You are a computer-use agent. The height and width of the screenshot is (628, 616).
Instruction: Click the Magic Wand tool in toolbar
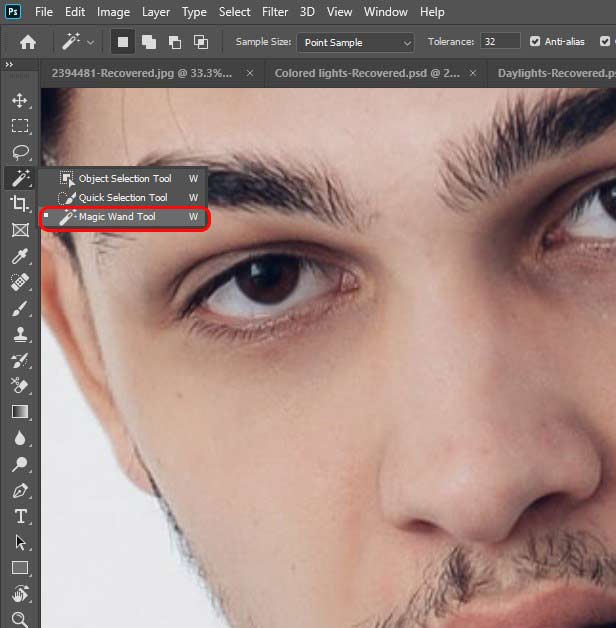(20, 178)
